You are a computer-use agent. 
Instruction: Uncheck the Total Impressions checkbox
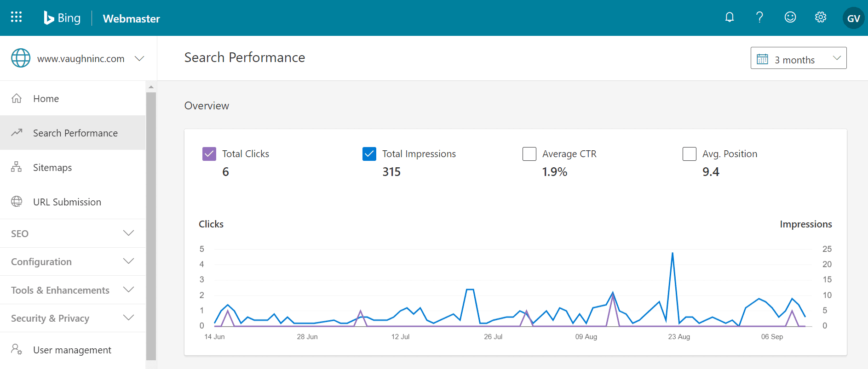pyautogui.click(x=369, y=154)
